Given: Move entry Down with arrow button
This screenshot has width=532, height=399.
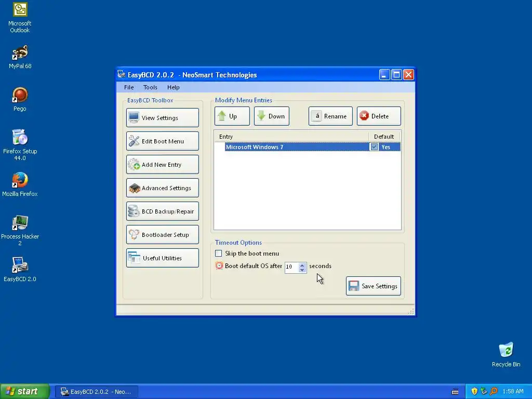Looking at the screenshot, I should coord(271,116).
